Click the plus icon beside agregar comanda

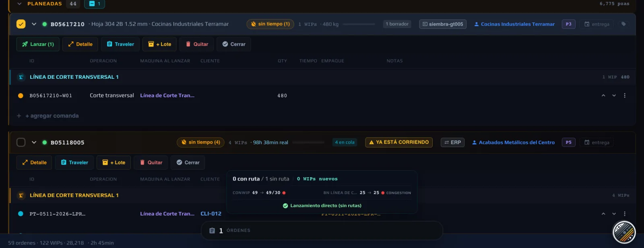coord(19,116)
